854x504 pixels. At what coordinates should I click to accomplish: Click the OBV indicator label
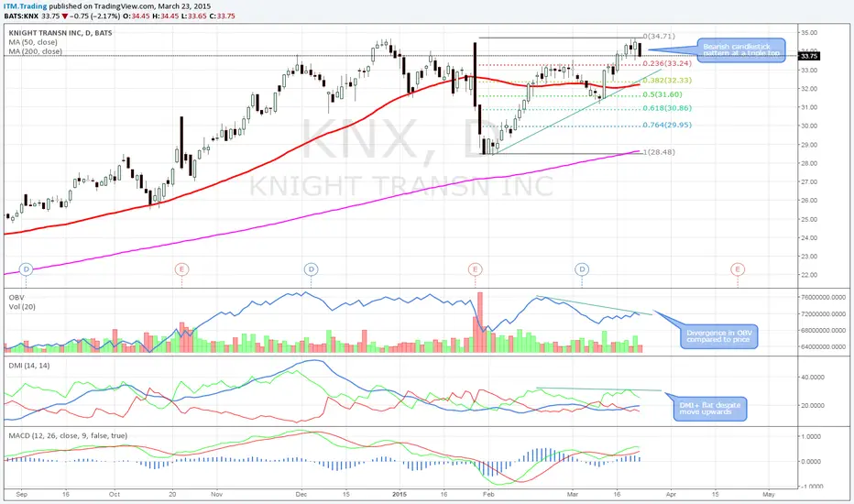point(16,298)
